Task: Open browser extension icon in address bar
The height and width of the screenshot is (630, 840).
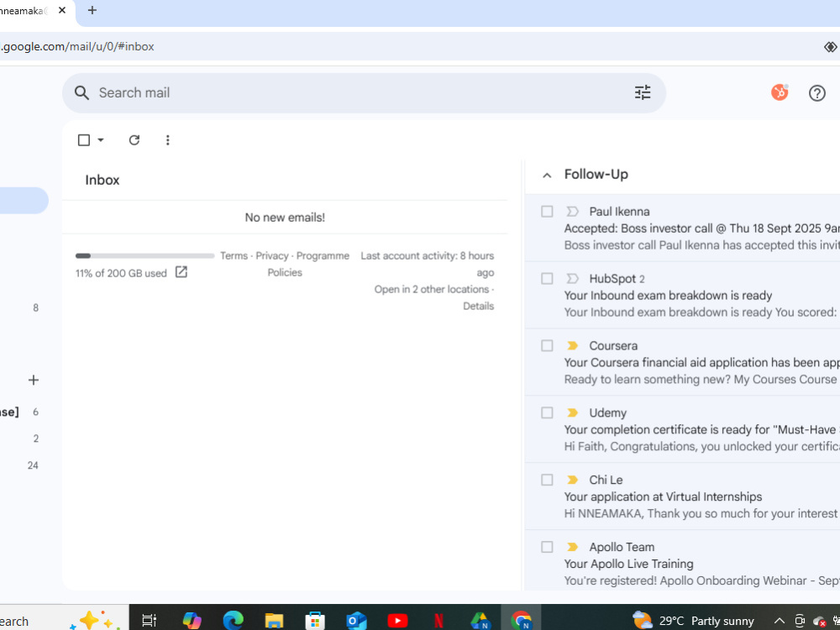Action: point(830,46)
